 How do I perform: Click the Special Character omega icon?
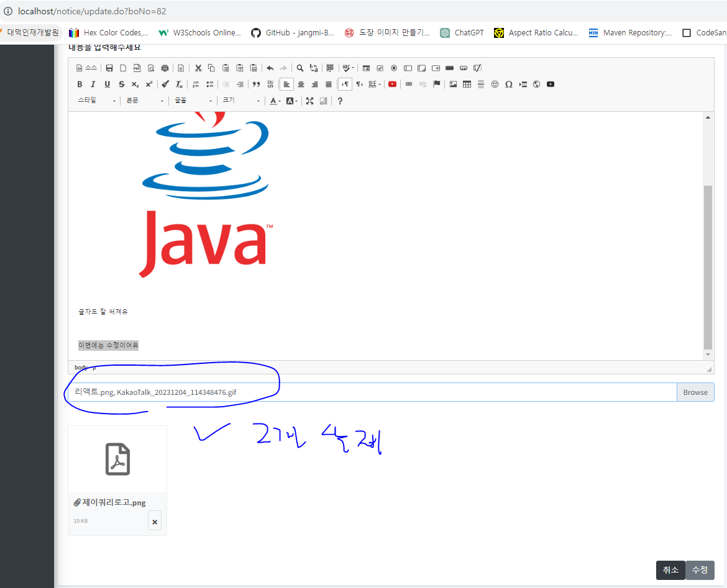pos(509,84)
